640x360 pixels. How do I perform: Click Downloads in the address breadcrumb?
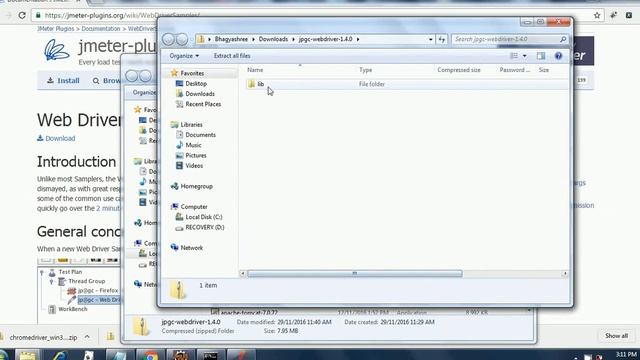[x=273, y=39]
